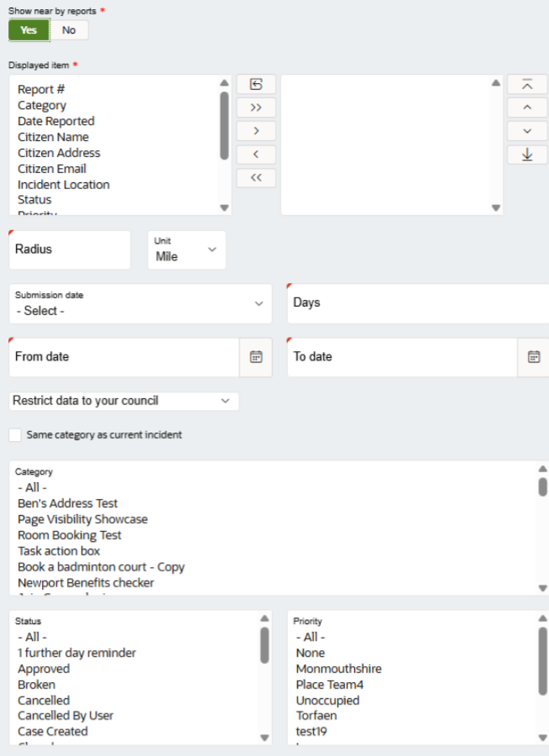Click the Category list scrollbar thumb
Image resolution: width=549 pixels, height=756 pixels.
[543, 486]
